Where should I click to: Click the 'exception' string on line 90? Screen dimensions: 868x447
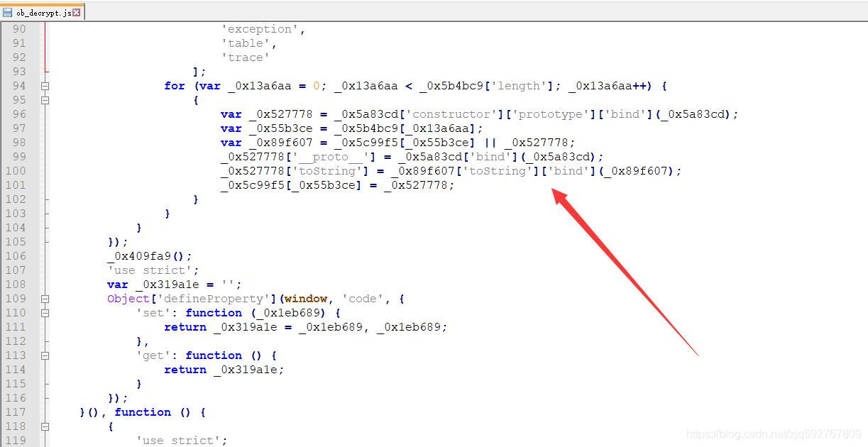click(x=263, y=28)
